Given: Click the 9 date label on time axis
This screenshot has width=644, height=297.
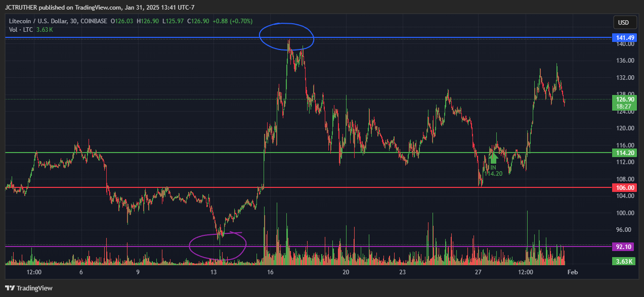Looking at the screenshot, I should tap(138, 272).
